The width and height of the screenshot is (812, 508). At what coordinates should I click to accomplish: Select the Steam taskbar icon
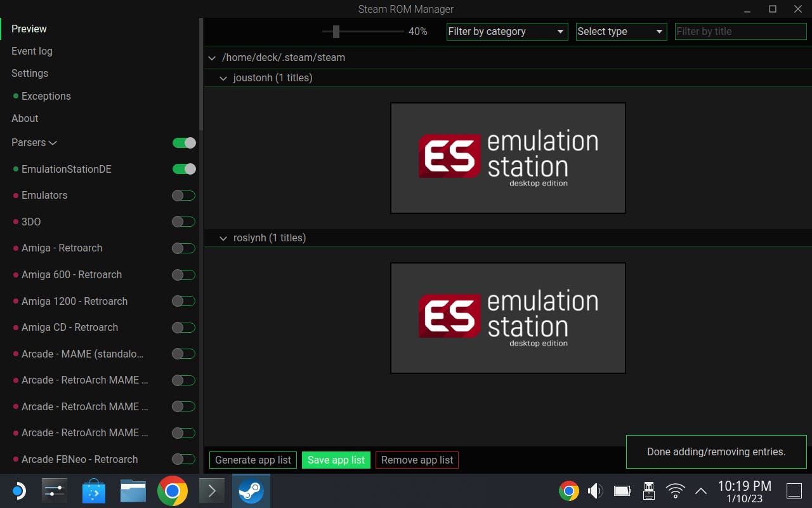point(251,491)
